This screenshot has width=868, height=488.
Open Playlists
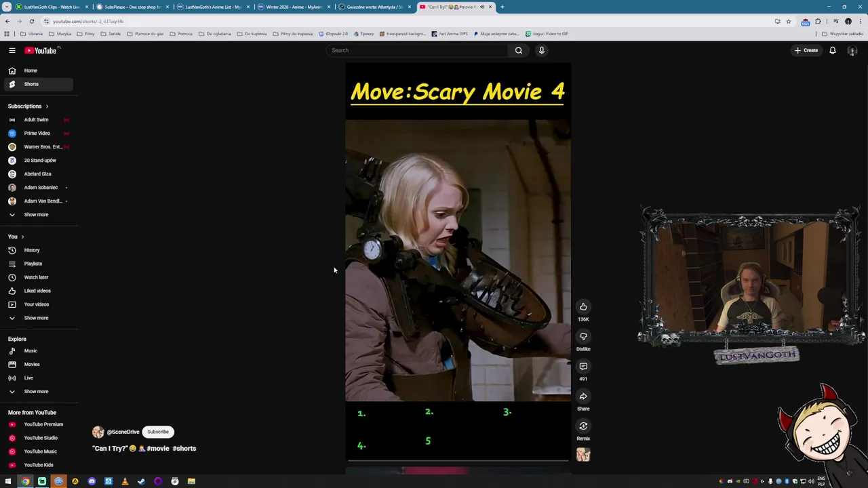37,264
